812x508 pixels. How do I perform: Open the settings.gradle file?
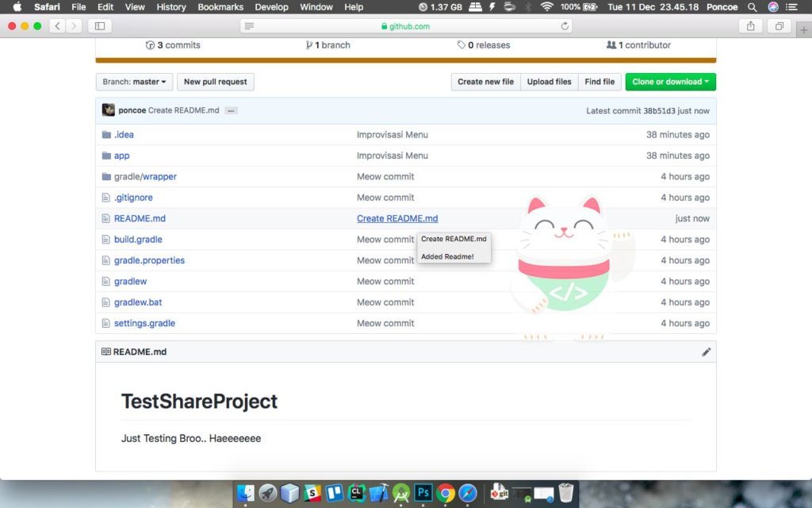pos(144,324)
